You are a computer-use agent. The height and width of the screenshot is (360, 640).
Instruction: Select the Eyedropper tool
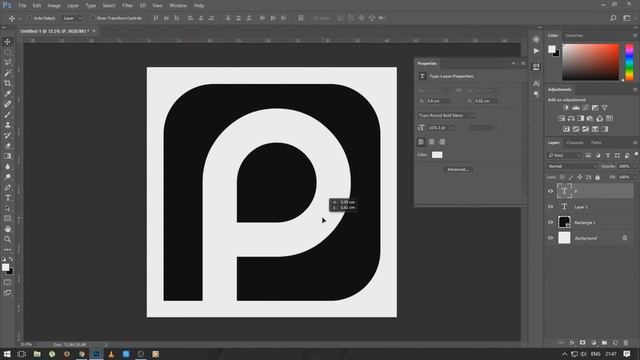(x=7, y=94)
